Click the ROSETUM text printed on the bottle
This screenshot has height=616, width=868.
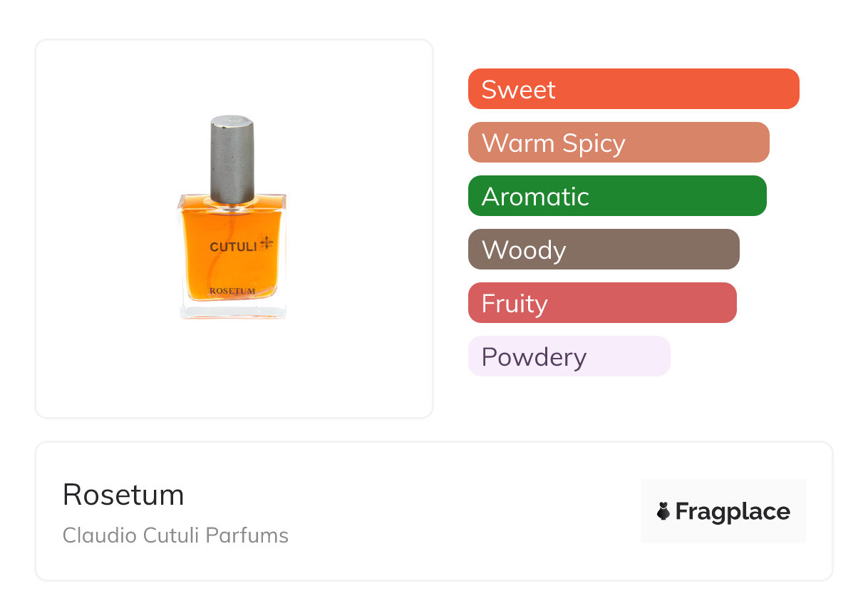point(232,291)
